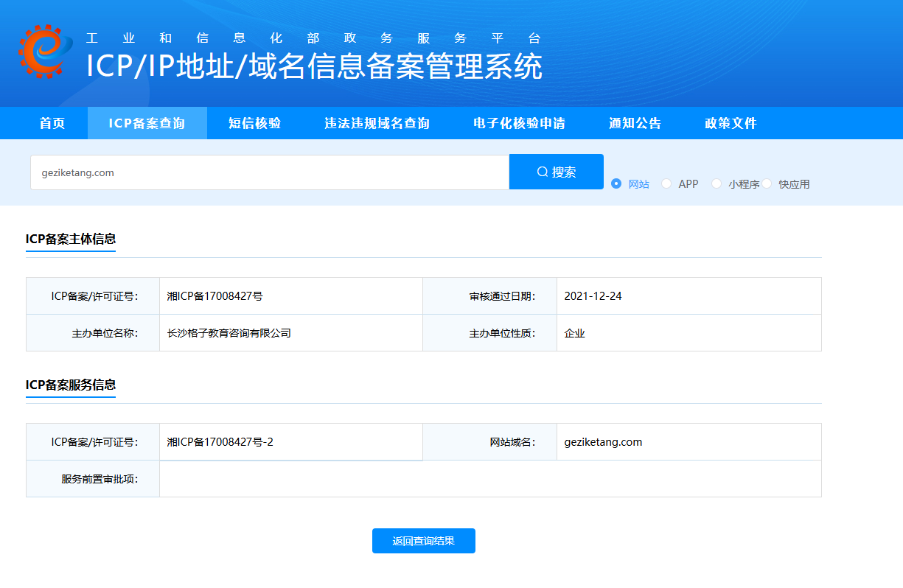Open 电子化核验申请 menu item

pos(520,123)
